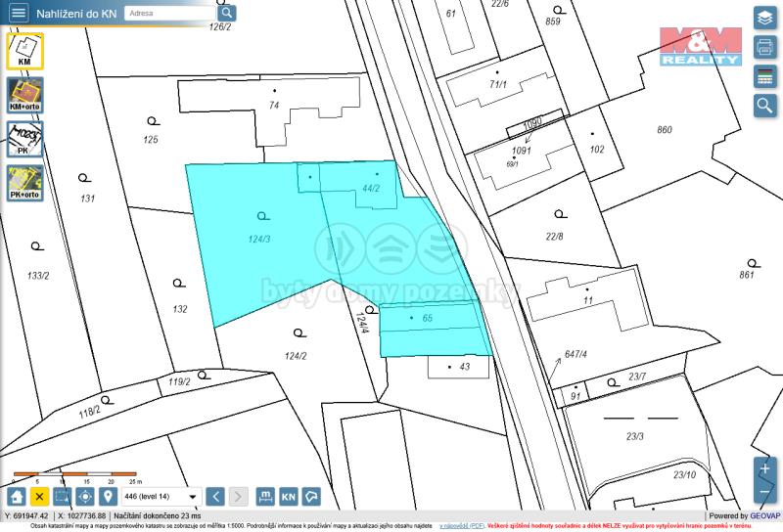783x532 pixels.
Task: Click the print map icon
Action: pos(764,47)
